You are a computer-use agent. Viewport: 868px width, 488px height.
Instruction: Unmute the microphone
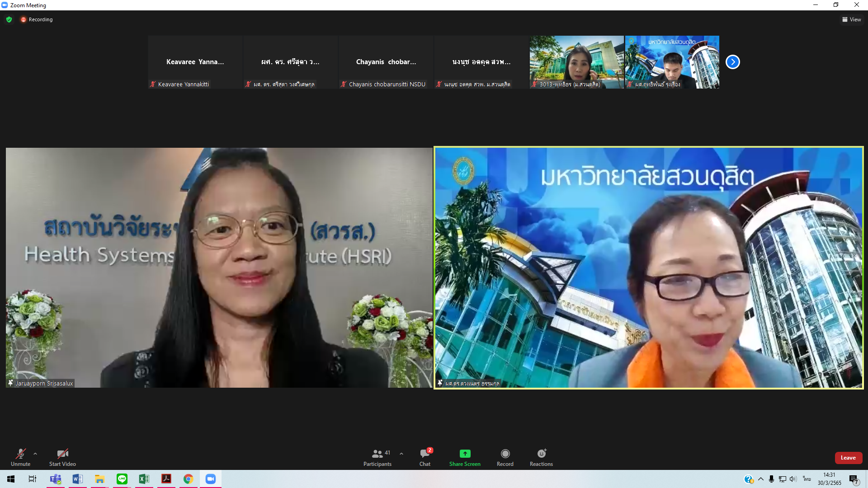click(20, 456)
